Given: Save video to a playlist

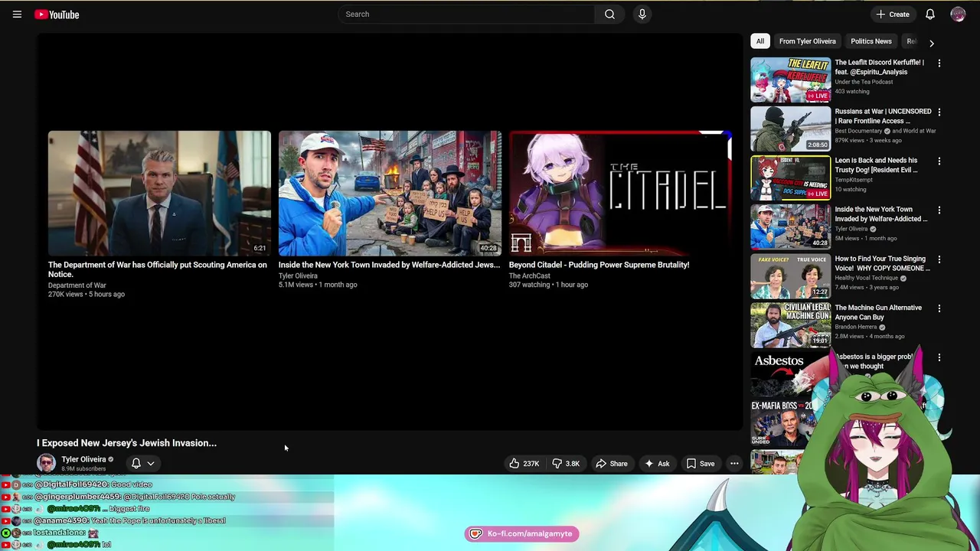Looking at the screenshot, I should (x=701, y=464).
